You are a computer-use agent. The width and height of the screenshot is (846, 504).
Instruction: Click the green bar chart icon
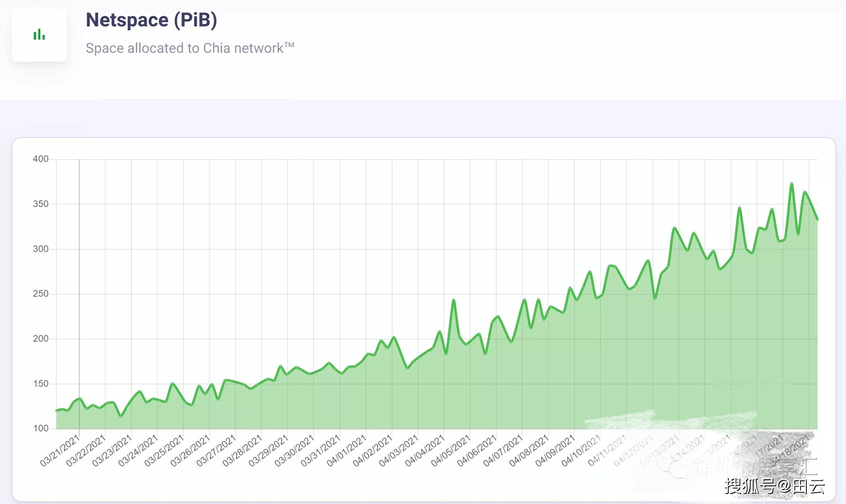coord(39,35)
